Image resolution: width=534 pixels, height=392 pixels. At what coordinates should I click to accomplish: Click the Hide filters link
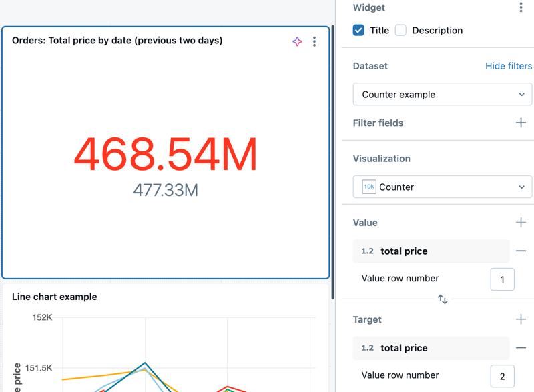[508, 66]
